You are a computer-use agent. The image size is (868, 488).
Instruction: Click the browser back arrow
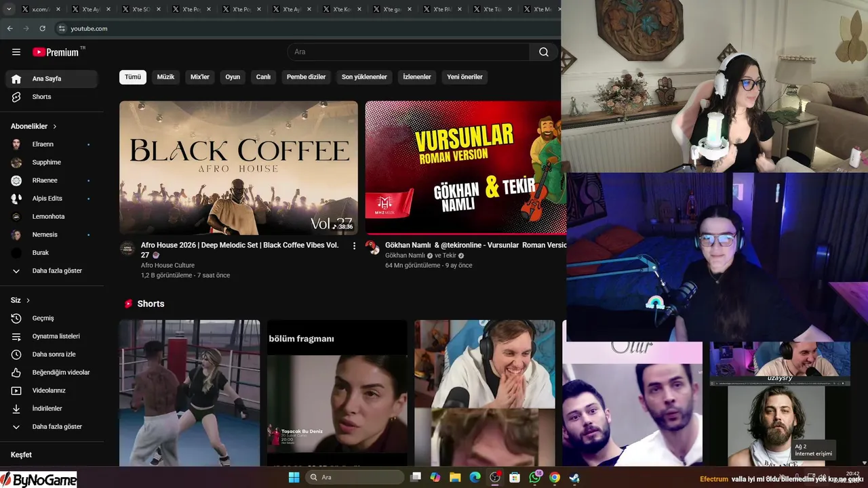click(x=9, y=28)
